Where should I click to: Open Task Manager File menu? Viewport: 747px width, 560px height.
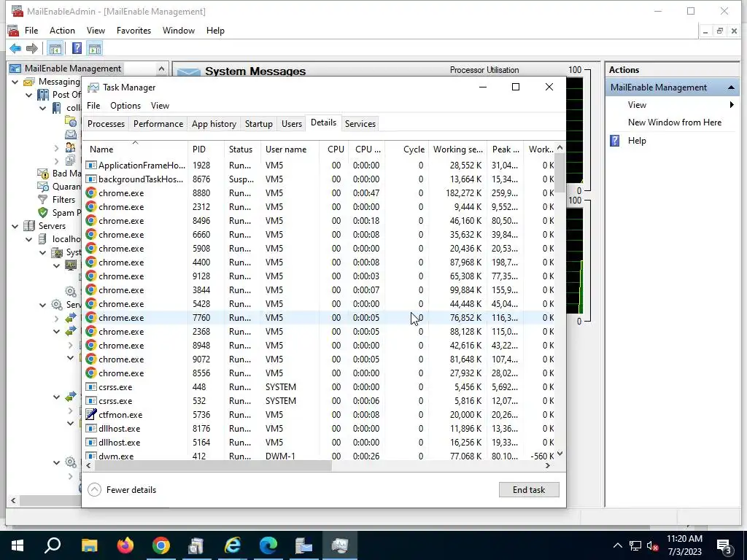pos(93,106)
